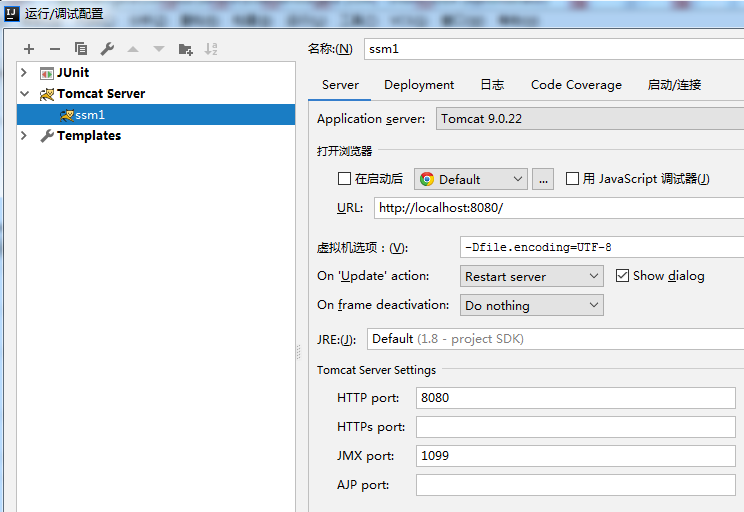Image resolution: width=744 pixels, height=512 pixels.
Task: Click the 名称 name input field
Action: pos(554,49)
